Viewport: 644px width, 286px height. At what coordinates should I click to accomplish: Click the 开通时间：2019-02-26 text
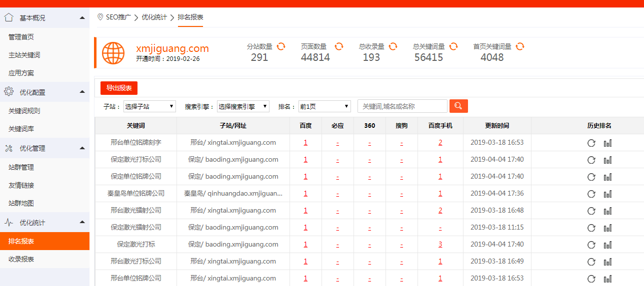pyautogui.click(x=167, y=58)
